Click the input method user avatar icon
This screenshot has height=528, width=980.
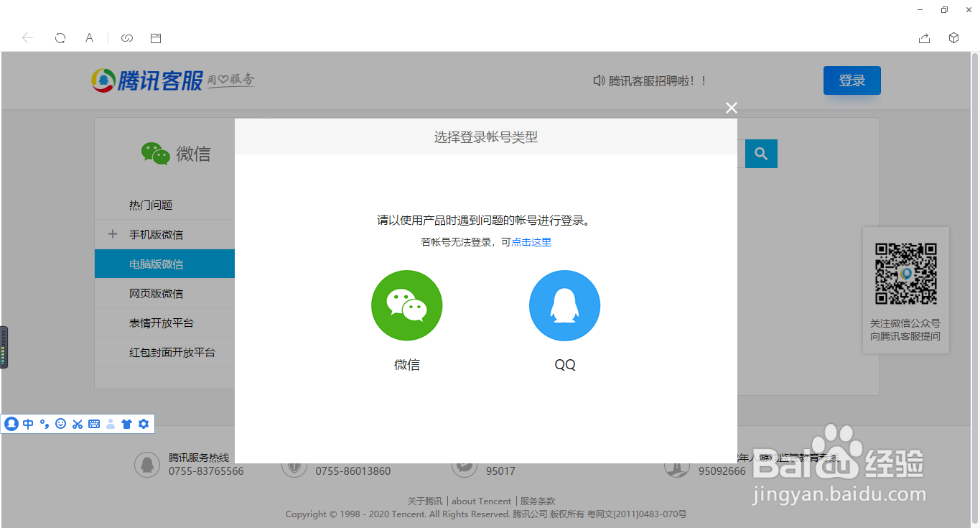click(x=11, y=424)
